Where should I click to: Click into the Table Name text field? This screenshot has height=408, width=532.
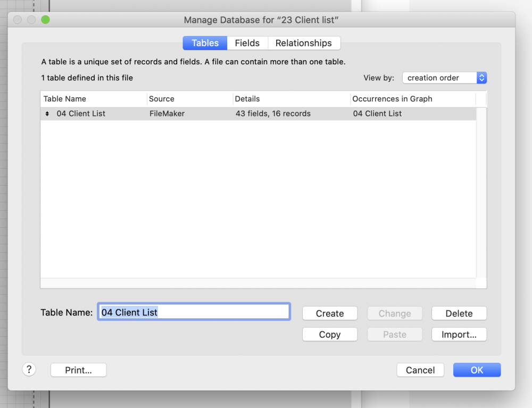click(x=194, y=312)
